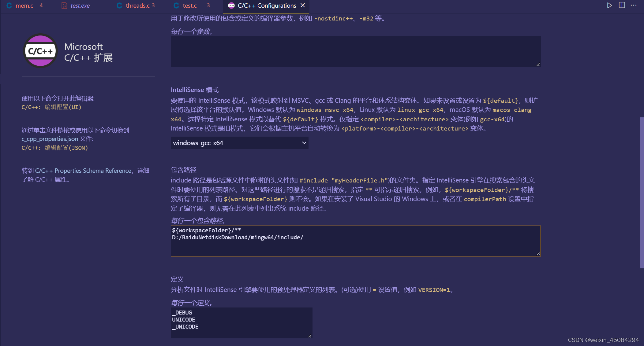Screen dimensions: 644x346
Task: Click the binary file icon on test.exe tab
Action: tap(64, 5)
